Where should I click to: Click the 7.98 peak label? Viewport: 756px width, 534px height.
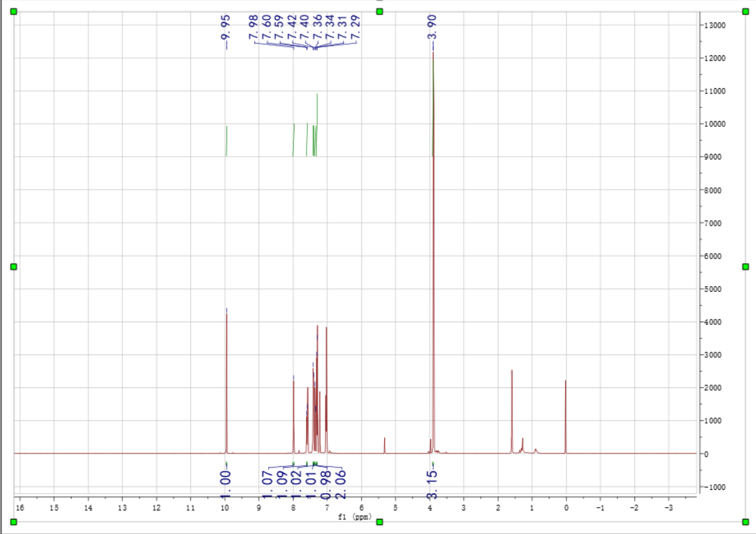tap(253, 27)
